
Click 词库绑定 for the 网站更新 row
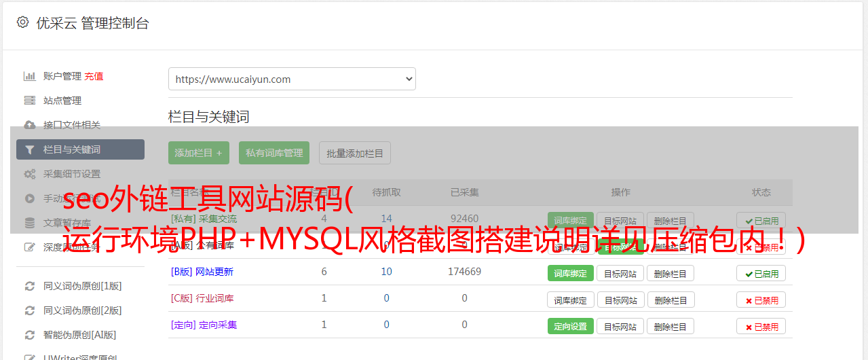point(570,273)
